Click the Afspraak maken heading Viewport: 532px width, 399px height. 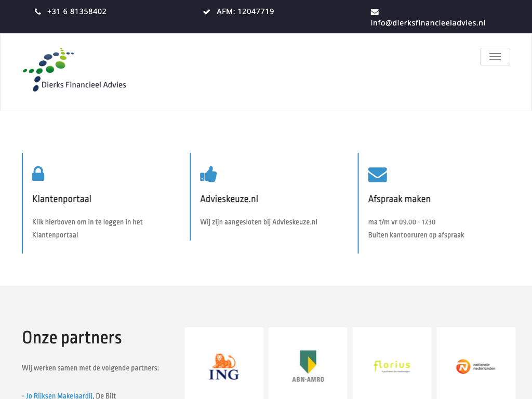(399, 199)
